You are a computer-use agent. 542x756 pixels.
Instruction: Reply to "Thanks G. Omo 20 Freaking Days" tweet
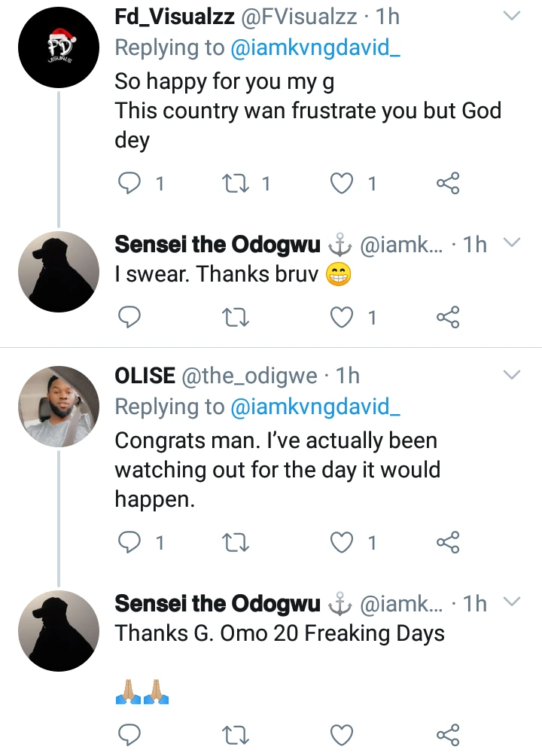coord(129,735)
